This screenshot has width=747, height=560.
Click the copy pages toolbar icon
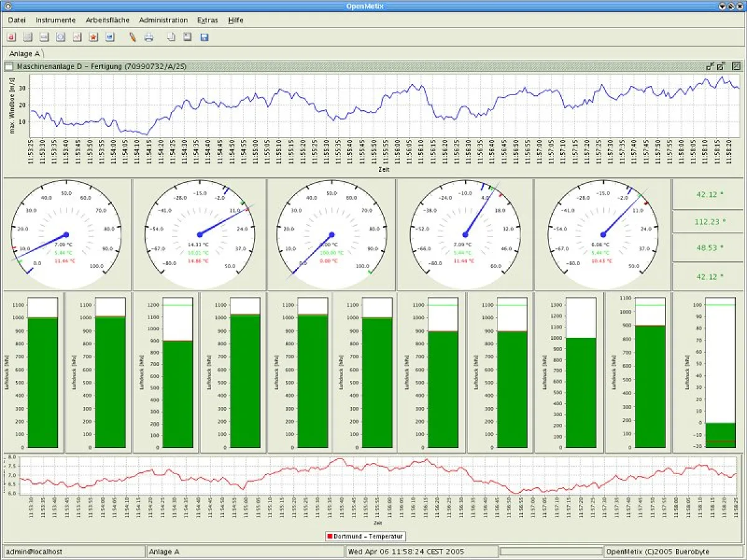tap(171, 37)
